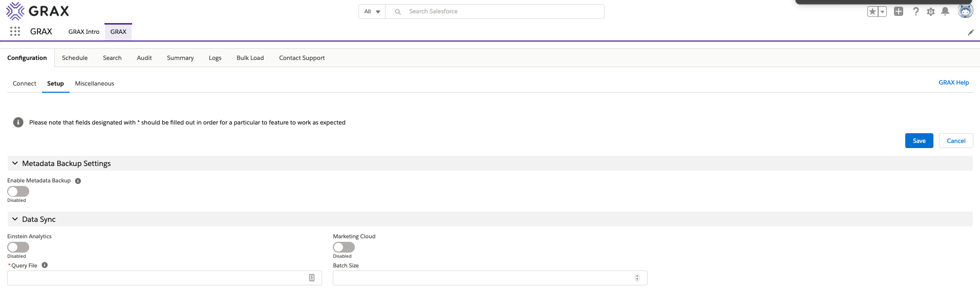Select the Connect sub-tab
Screen dimensions: 980x291
click(25, 84)
